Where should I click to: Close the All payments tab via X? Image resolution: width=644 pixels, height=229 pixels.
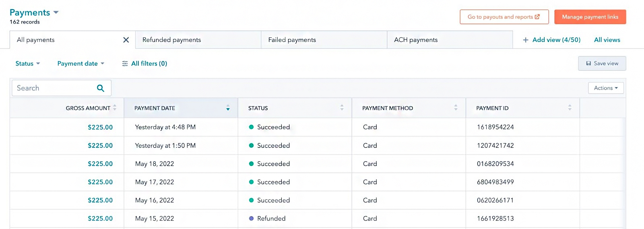point(126,40)
